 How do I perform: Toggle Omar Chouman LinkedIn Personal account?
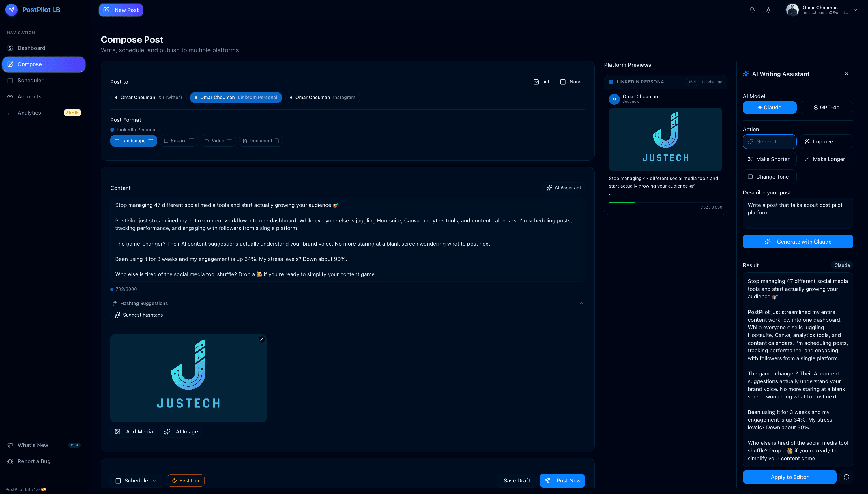236,97
